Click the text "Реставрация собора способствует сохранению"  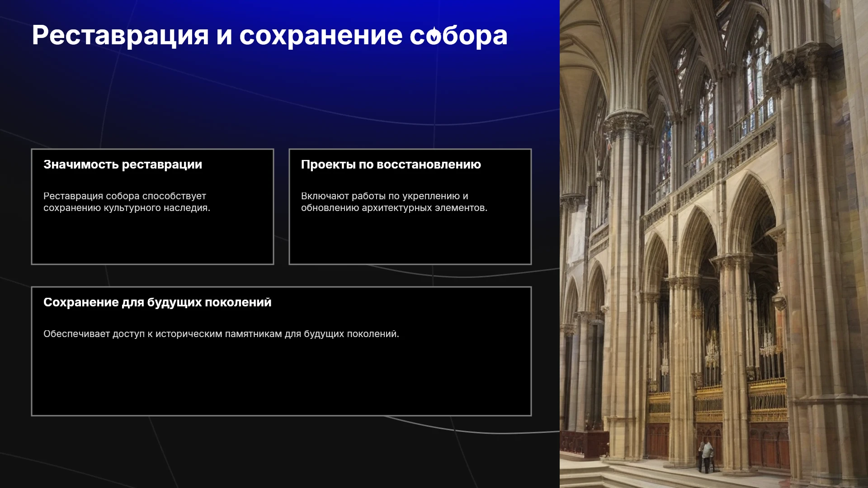[x=125, y=202]
